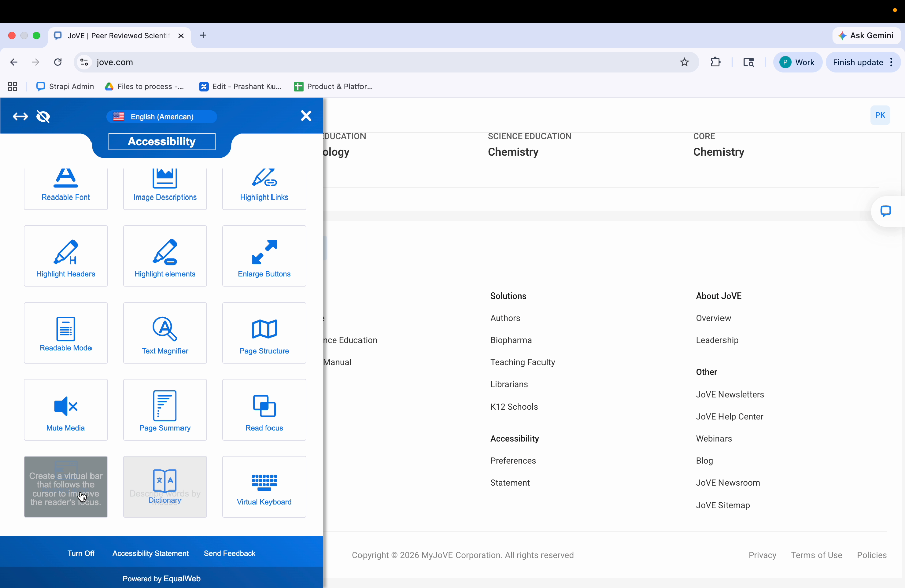Enable the Text Magnifier tool

[x=165, y=333]
